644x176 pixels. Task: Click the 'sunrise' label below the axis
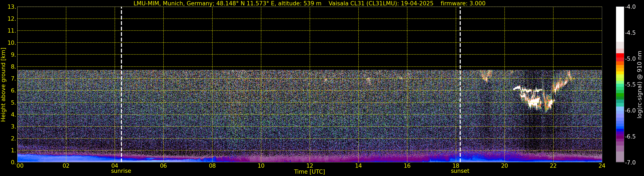coord(121,171)
